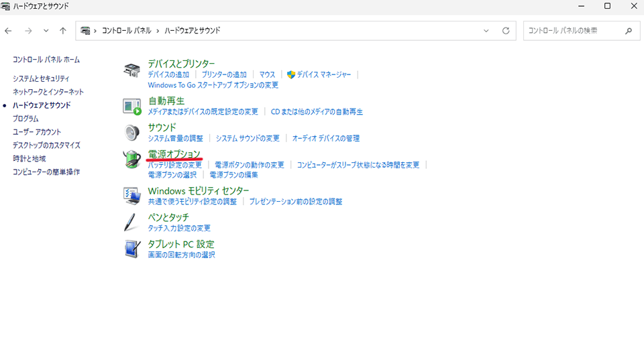Expand the コントロール パネル breadcrumb arrow

(159, 31)
